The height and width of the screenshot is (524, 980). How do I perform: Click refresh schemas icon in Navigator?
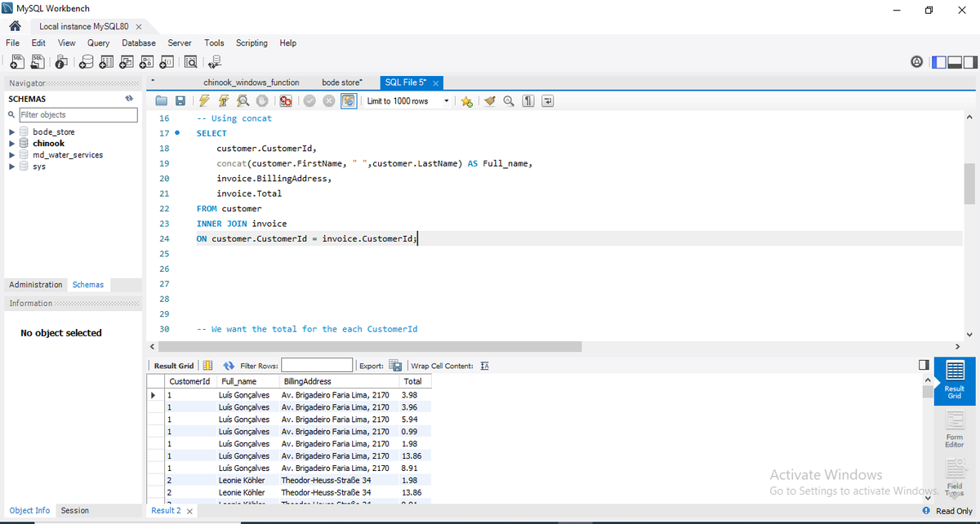tap(128, 99)
